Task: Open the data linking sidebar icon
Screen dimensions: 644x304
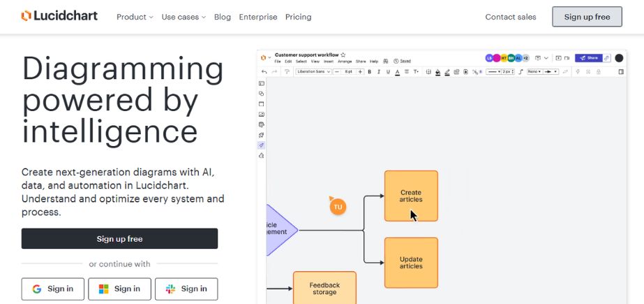Action: pyautogui.click(x=261, y=124)
